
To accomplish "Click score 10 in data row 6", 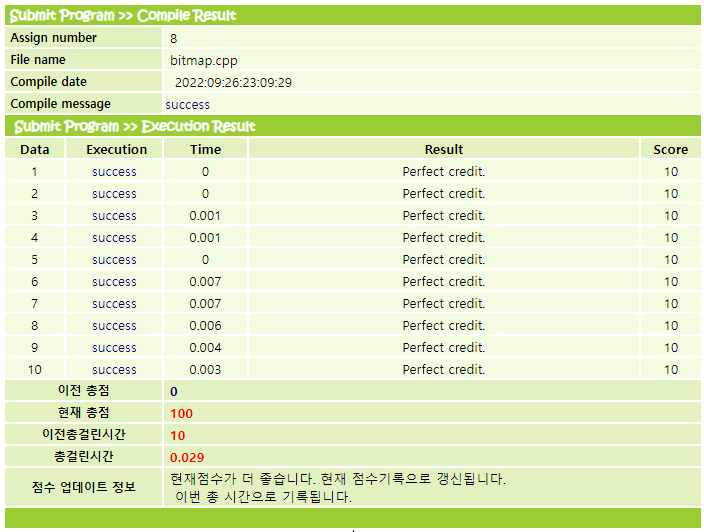I will click(x=671, y=282).
